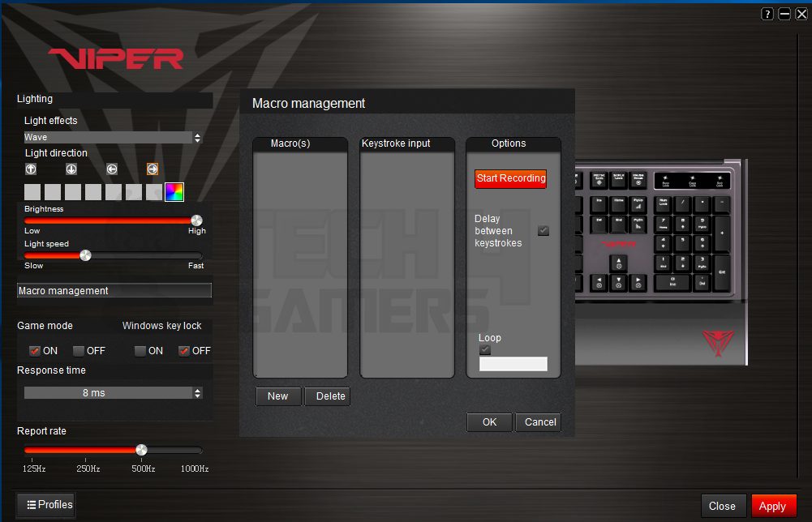Open the Profiles menu
Viewport: 812px width, 522px height.
[x=46, y=505]
